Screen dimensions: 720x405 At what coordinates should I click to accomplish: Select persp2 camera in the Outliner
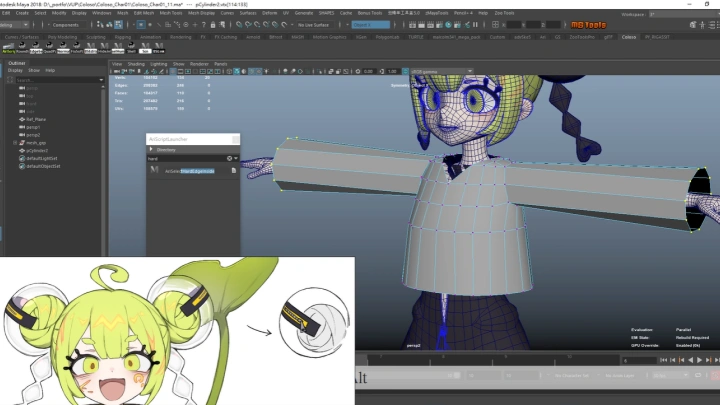pyautogui.click(x=33, y=135)
